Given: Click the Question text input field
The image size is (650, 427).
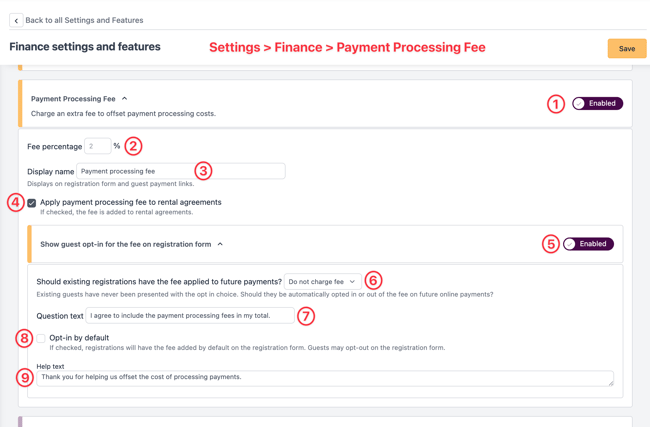Looking at the screenshot, I should click(190, 315).
